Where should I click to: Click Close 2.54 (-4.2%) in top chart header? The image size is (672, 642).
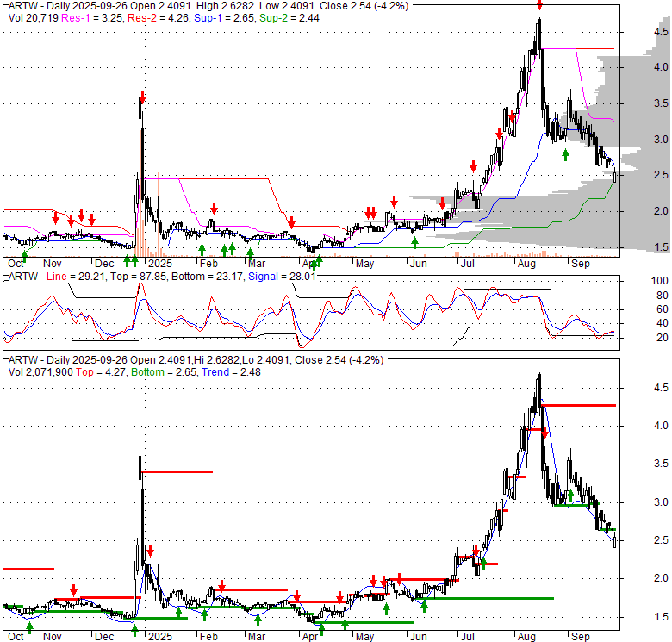[364, 6]
